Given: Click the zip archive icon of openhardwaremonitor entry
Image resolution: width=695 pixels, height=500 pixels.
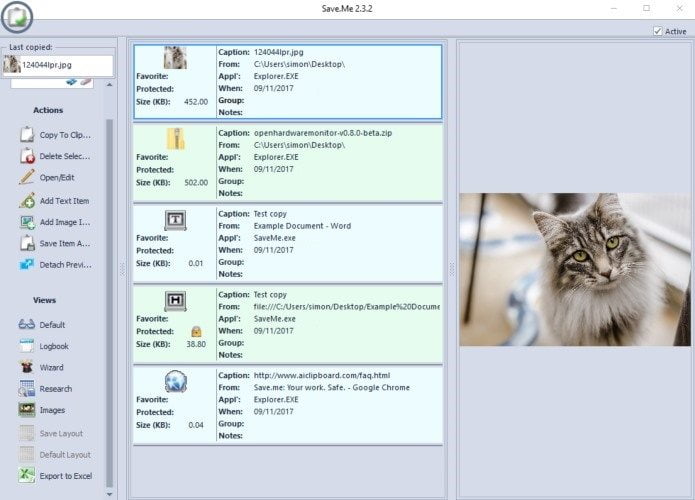Looking at the screenshot, I should (x=176, y=139).
